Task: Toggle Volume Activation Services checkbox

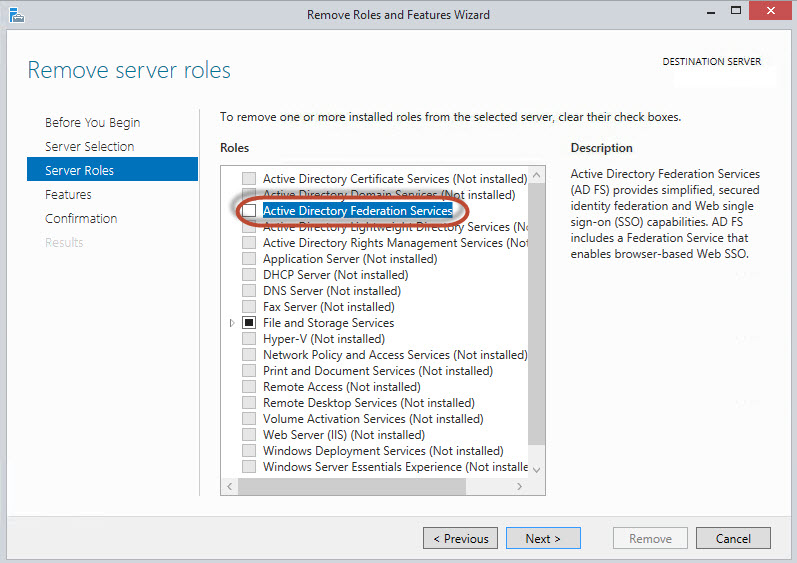Action: [249, 419]
